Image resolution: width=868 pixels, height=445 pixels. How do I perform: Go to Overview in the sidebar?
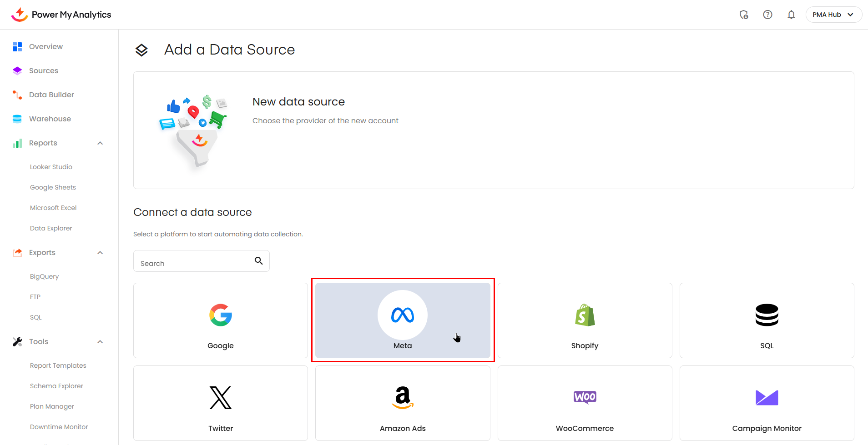(x=46, y=47)
